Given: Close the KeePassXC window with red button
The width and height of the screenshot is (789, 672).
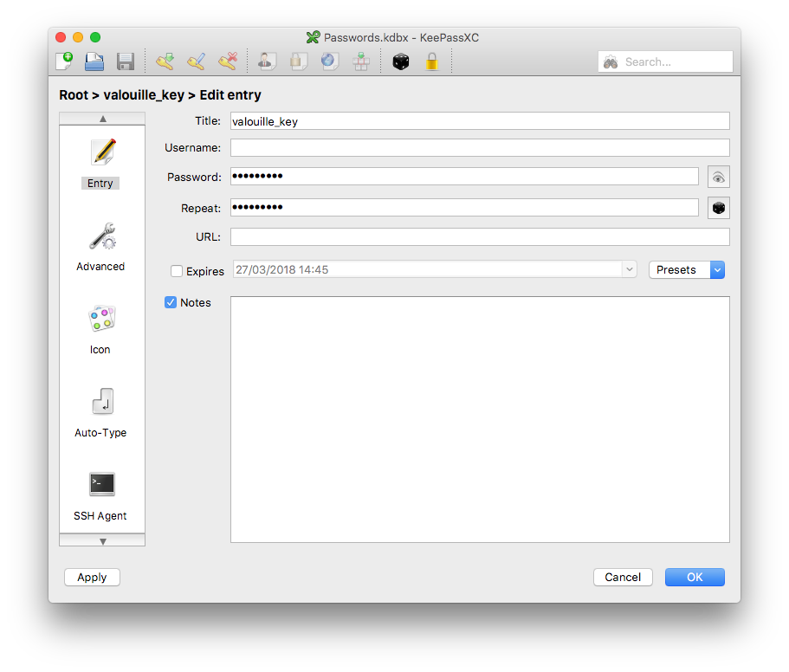Looking at the screenshot, I should point(61,37).
